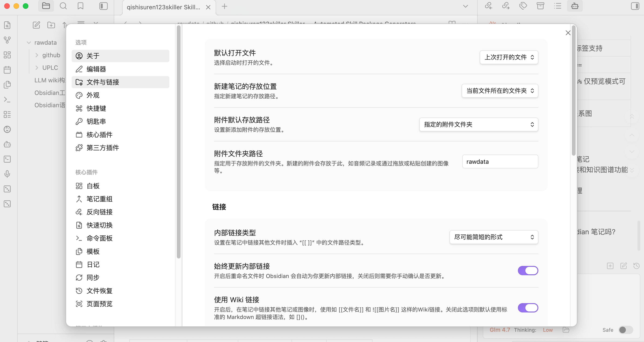This screenshot has width=644, height=342.
Task: Close the qishisuren123skiller tab
Action: 208,7
